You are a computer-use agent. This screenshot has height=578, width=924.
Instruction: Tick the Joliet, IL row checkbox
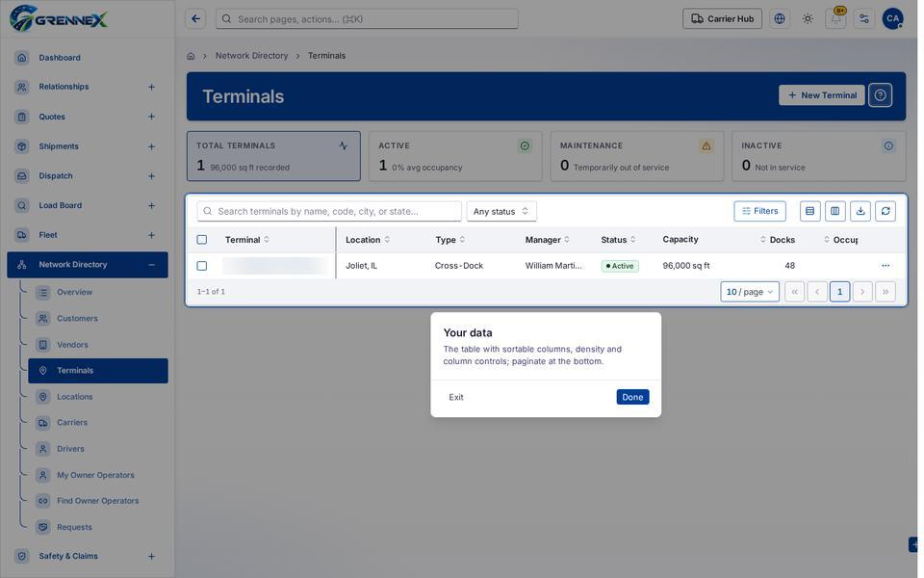(201, 266)
